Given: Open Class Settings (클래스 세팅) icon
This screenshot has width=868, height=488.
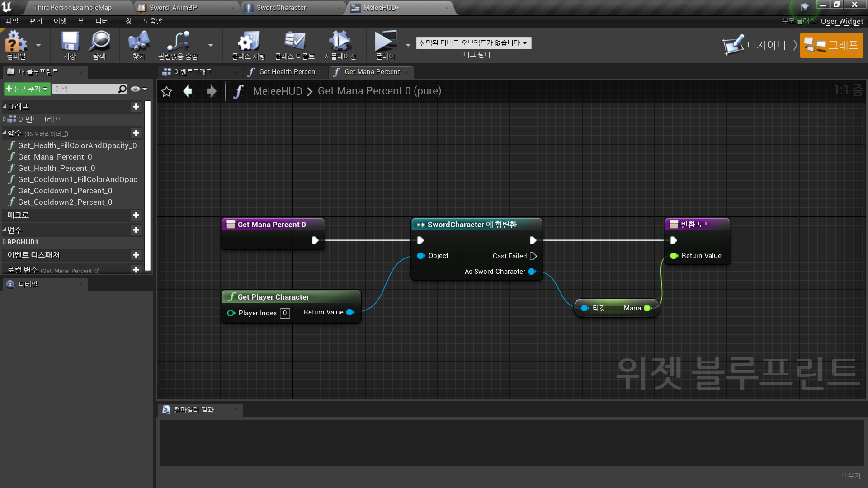Looking at the screenshot, I should pyautogui.click(x=248, y=45).
